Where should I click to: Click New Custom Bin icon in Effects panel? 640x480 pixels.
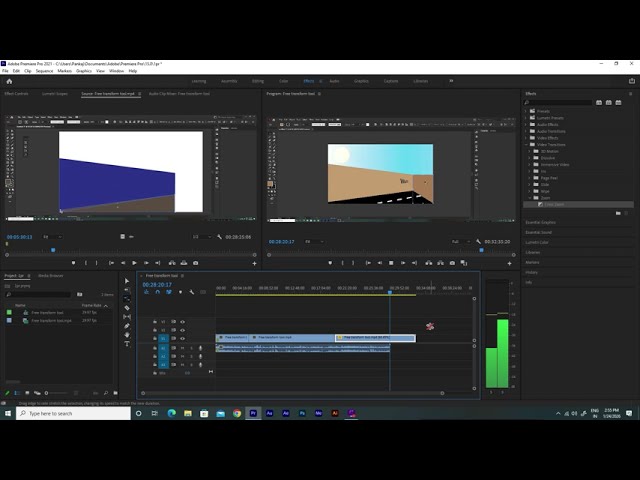(x=618, y=213)
